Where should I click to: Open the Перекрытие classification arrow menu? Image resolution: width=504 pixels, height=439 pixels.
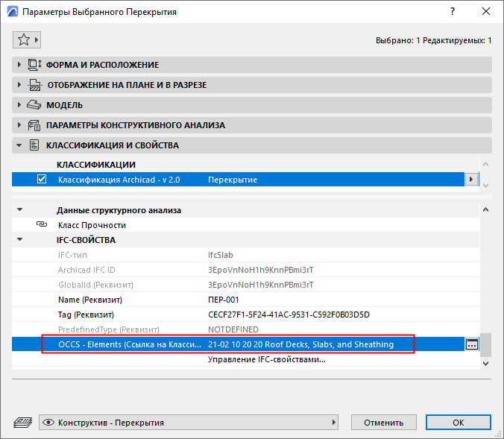pos(470,180)
